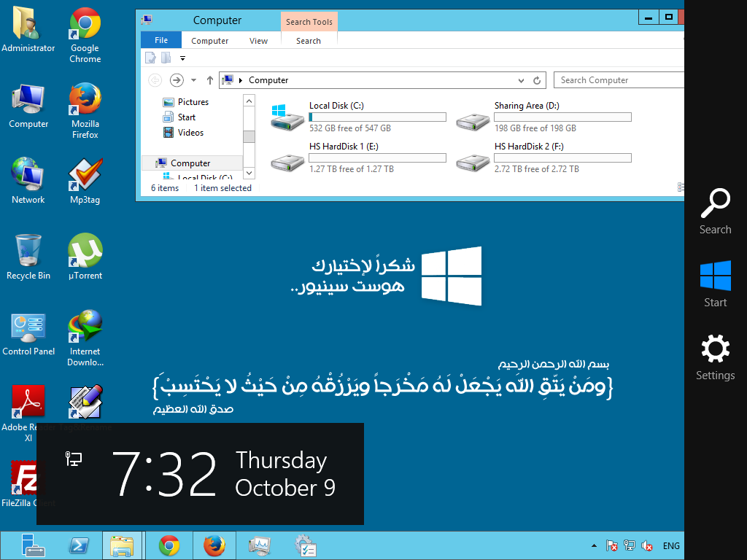Maximize the Computer window
The height and width of the screenshot is (560, 747).
click(668, 17)
